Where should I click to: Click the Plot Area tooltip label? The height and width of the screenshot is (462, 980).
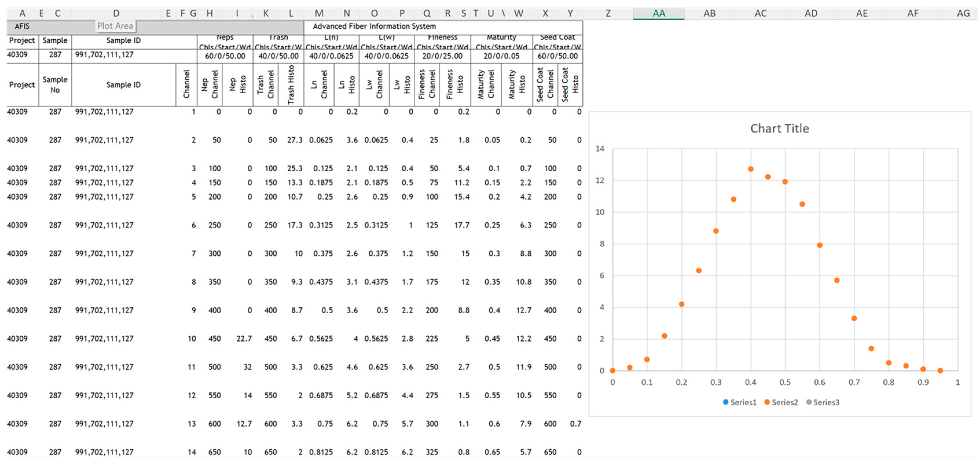115,26
